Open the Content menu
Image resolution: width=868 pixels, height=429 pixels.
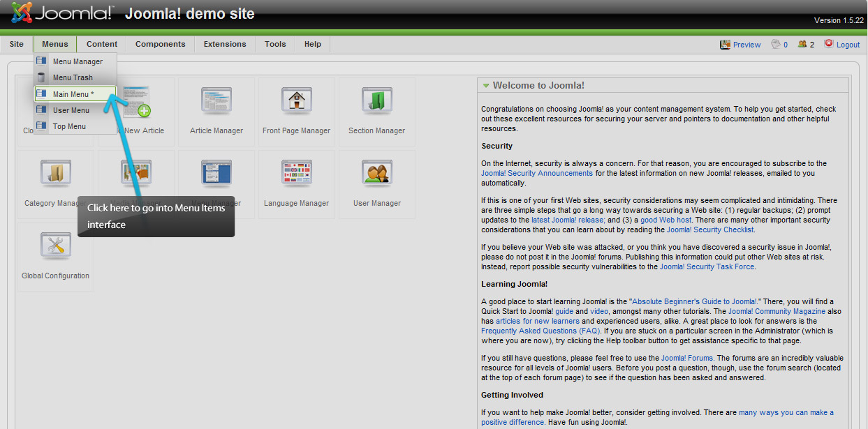click(102, 44)
